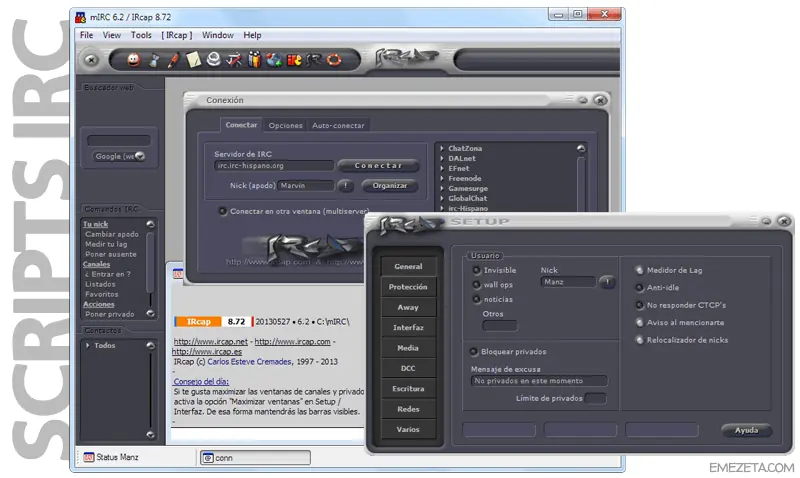This screenshot has width=800, height=478.
Task: Toggle the Invisible user mode option
Action: (x=477, y=270)
